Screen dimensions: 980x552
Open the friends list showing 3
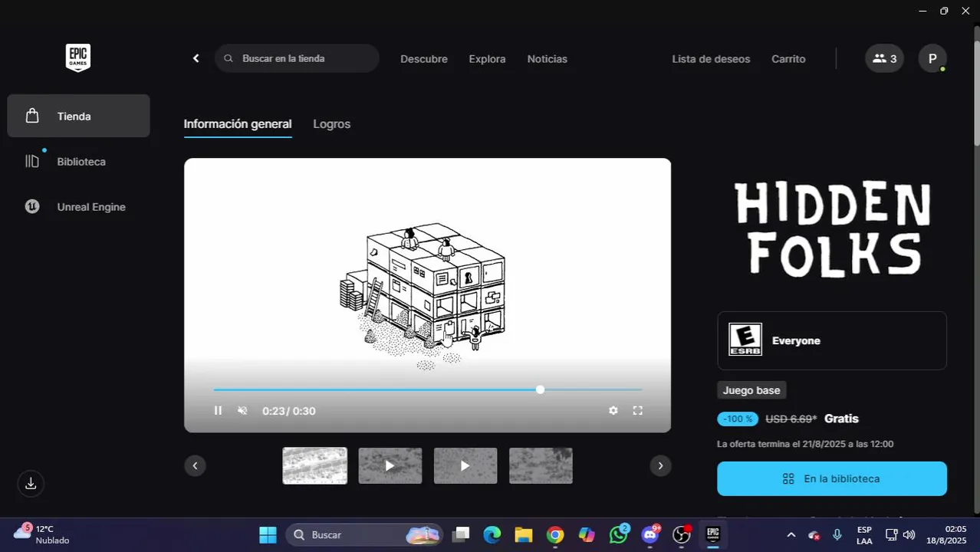point(884,58)
